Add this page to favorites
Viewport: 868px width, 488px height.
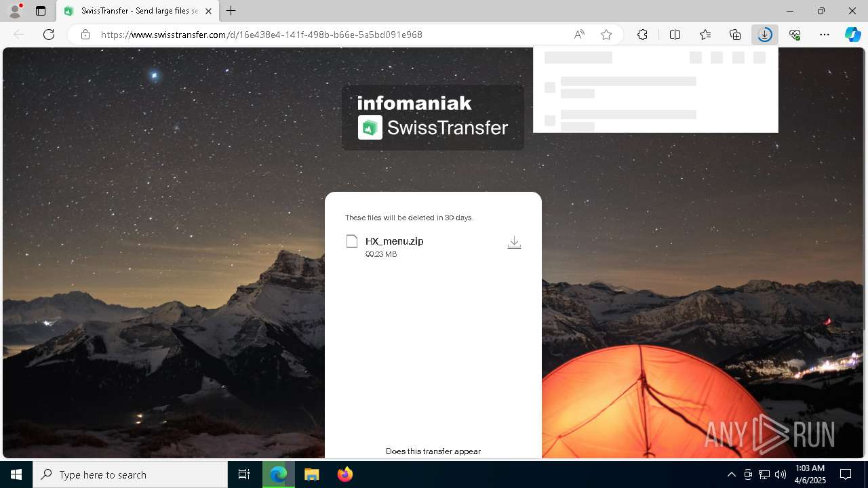[606, 35]
